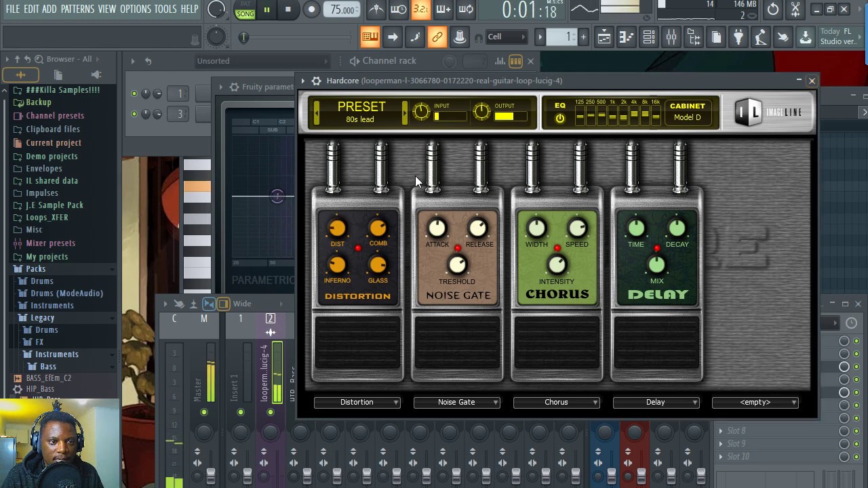Open the FILE menu
The image size is (868, 488).
pos(13,9)
